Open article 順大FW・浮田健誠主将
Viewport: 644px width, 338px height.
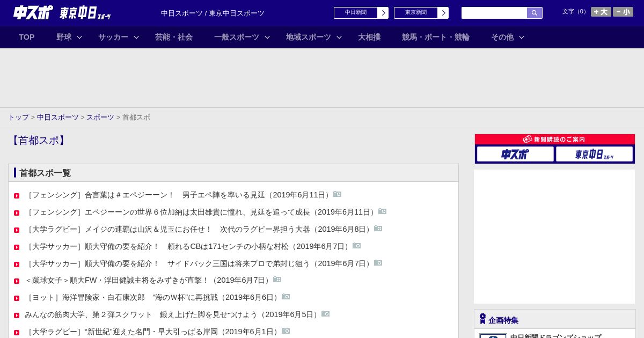148,280
